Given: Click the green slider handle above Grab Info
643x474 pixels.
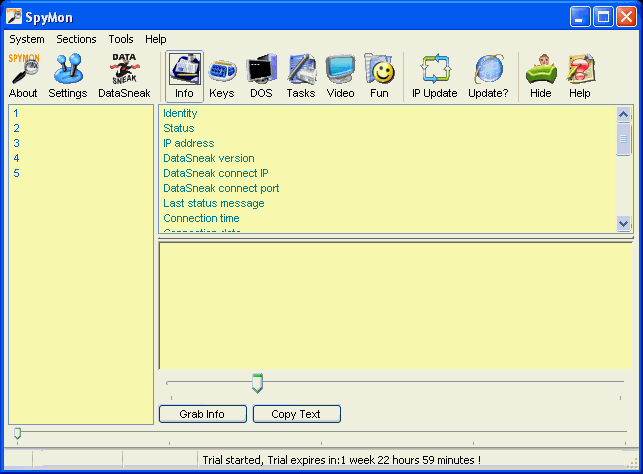Looking at the screenshot, I should [257, 383].
